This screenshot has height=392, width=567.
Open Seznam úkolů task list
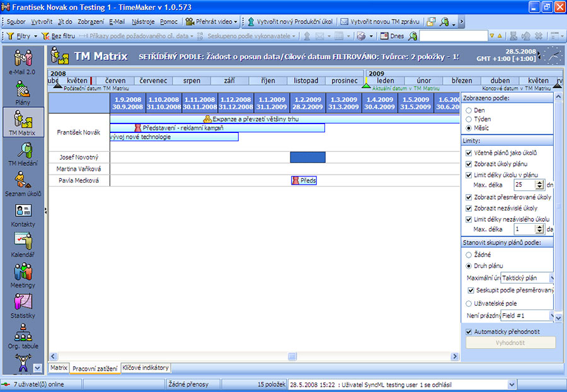click(23, 183)
